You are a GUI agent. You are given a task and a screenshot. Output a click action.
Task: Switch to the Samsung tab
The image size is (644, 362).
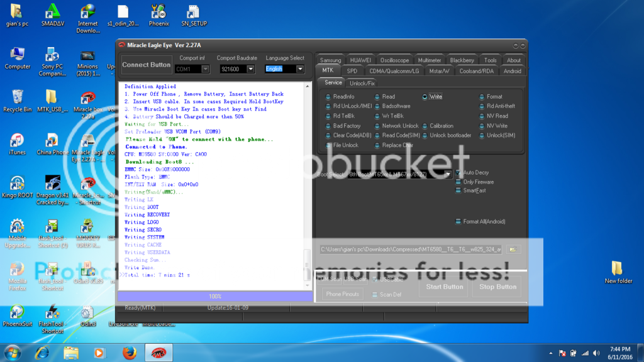(330, 60)
